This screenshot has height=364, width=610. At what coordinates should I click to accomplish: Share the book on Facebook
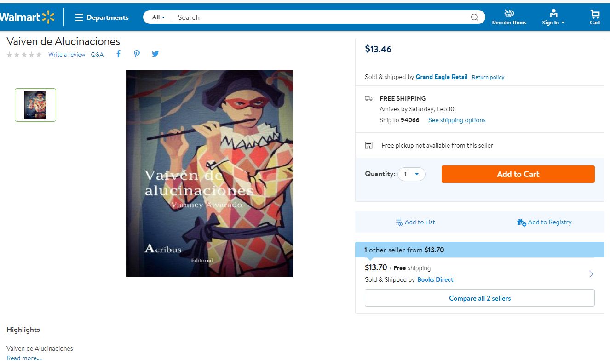118,54
